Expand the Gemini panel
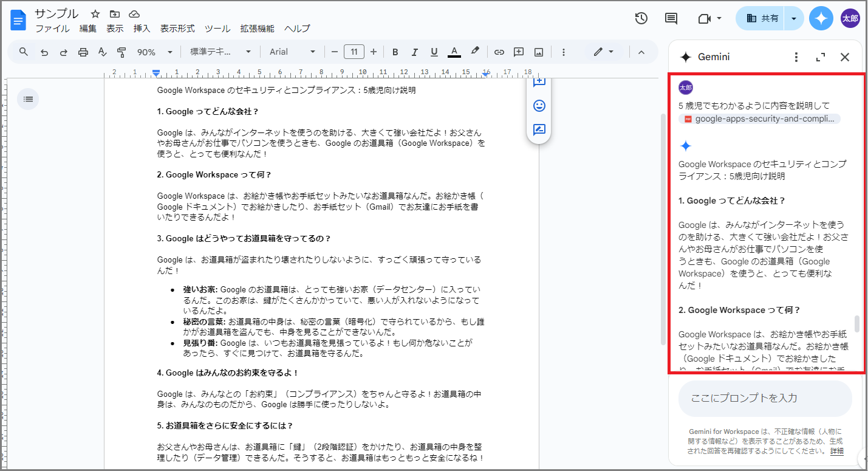The image size is (868, 471). (821, 57)
